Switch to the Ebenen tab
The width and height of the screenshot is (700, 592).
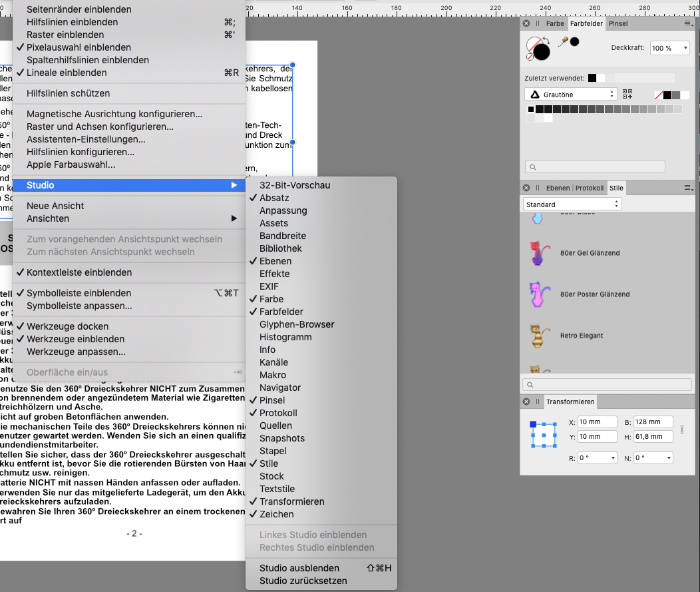pyautogui.click(x=558, y=188)
